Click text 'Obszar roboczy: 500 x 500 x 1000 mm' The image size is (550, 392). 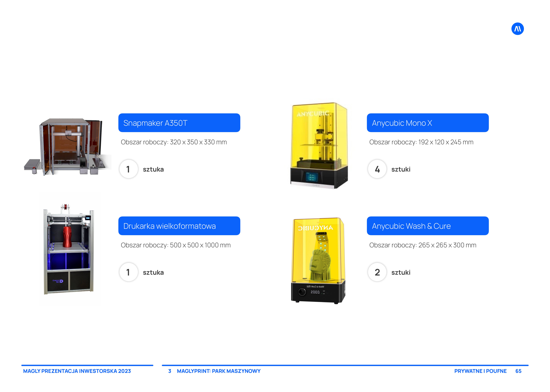(x=176, y=245)
